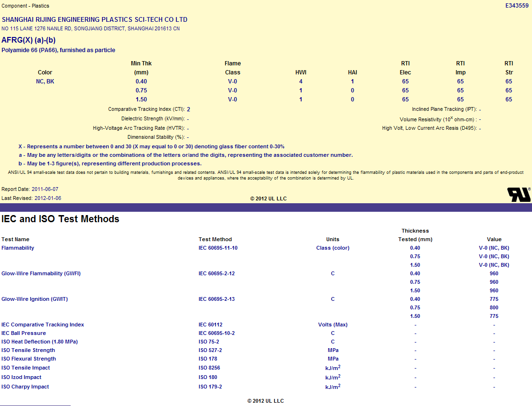The width and height of the screenshot is (532, 406).
Task: Click the Units column header
Action: point(332,239)
